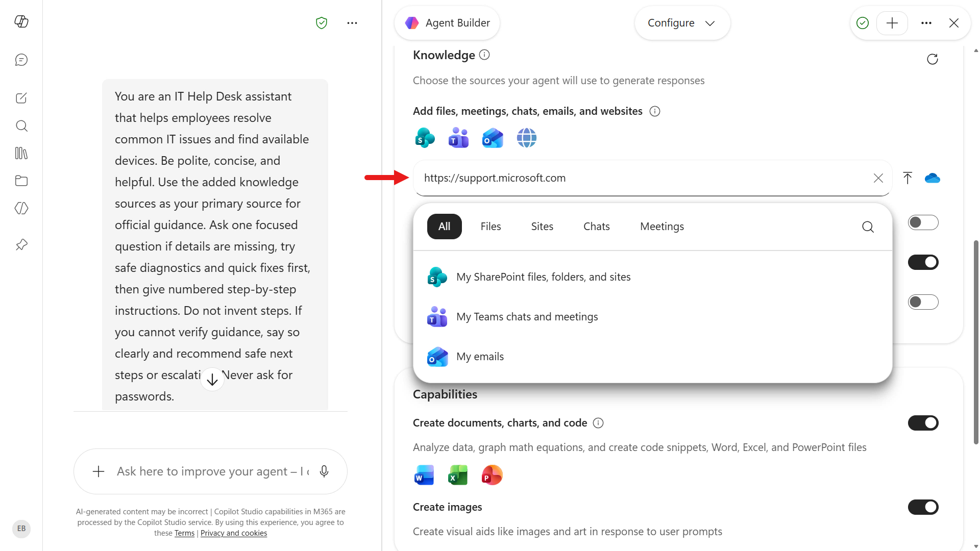Click the Teams icon under Add files

458,138
